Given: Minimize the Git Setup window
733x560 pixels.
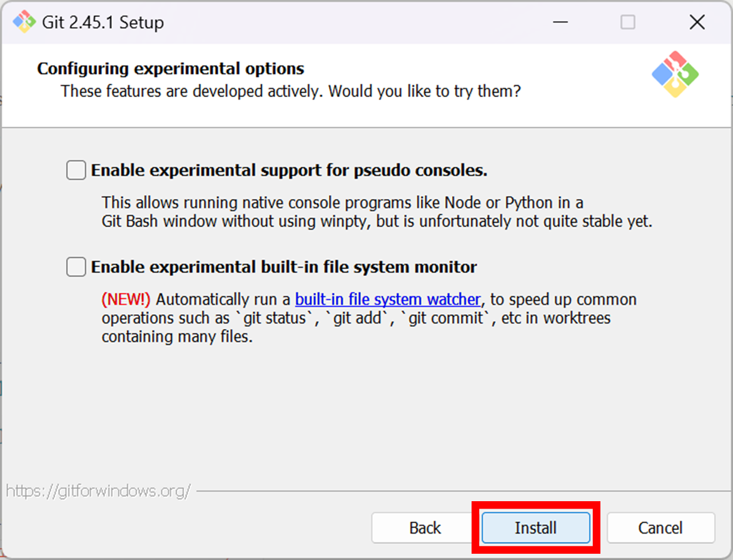Looking at the screenshot, I should (x=560, y=22).
